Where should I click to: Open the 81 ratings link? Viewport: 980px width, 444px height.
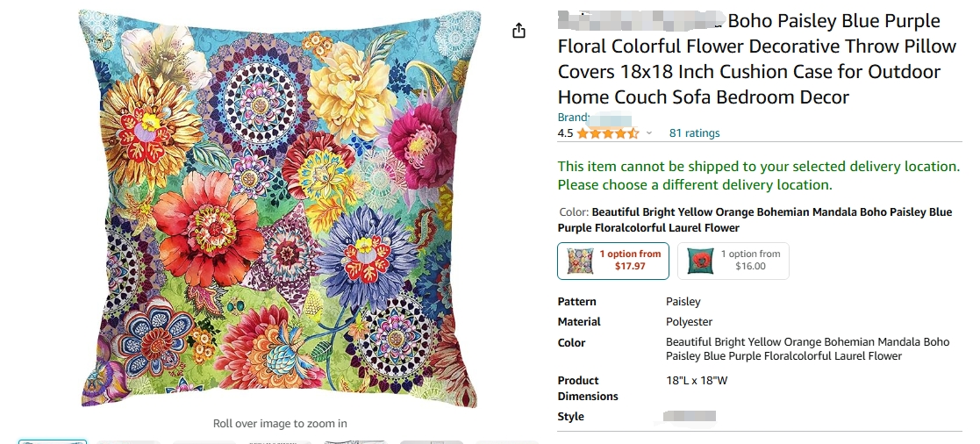(694, 133)
